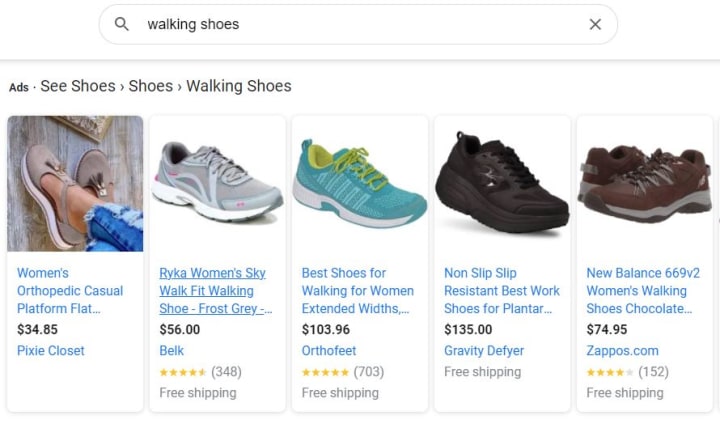Click the brown New Balance shoe image
This screenshot has width=720, height=424.
click(644, 183)
